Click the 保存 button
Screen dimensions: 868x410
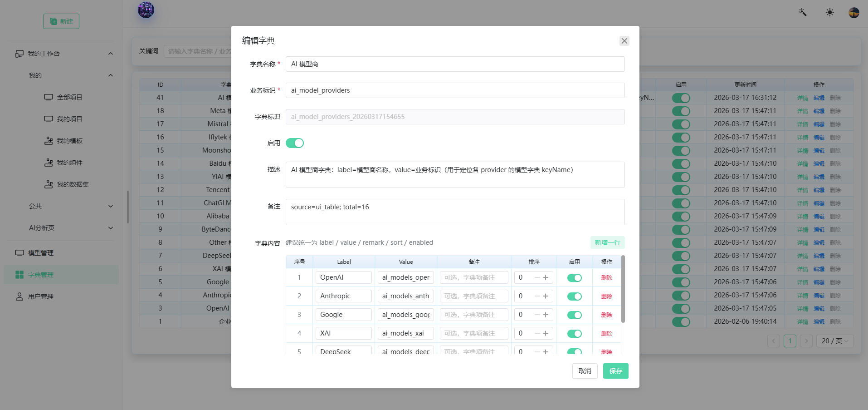click(616, 371)
